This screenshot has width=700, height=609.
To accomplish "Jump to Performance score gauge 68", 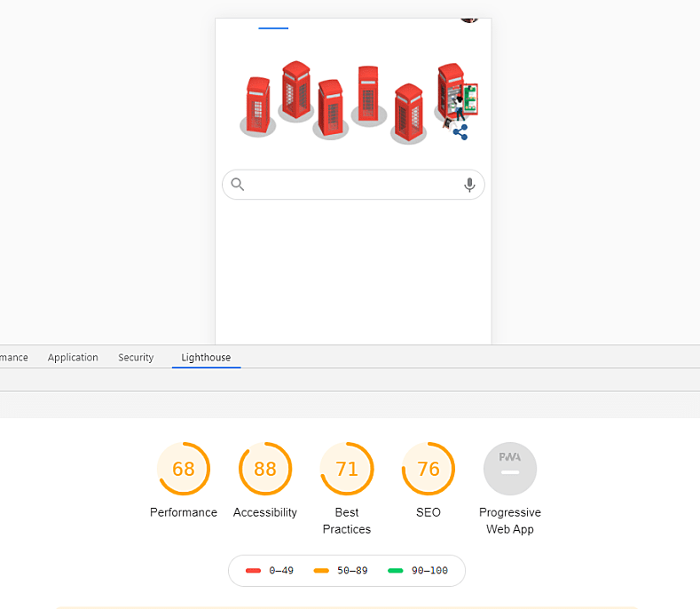I will (x=184, y=469).
